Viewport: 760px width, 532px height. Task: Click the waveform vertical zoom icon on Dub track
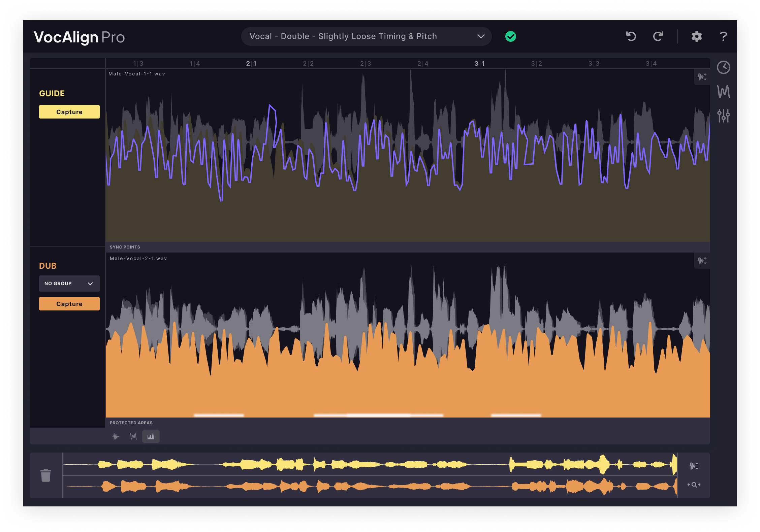coord(702,261)
